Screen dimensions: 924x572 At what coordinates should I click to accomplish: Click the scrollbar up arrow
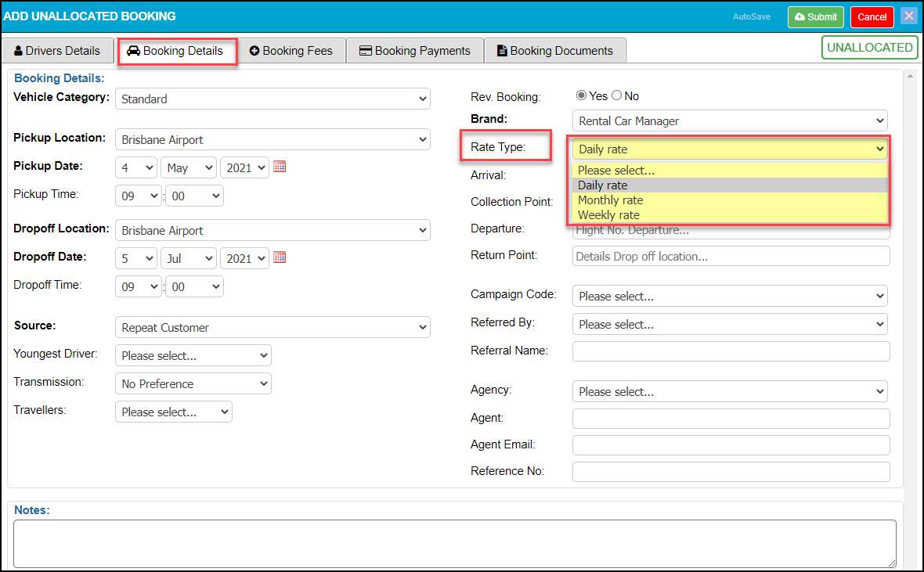pyautogui.click(x=911, y=77)
